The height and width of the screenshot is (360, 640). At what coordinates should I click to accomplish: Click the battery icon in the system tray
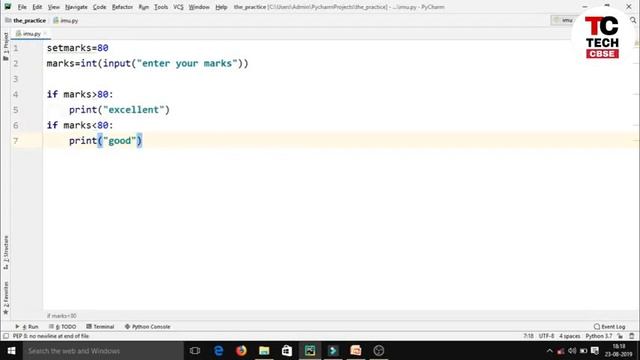click(x=583, y=351)
